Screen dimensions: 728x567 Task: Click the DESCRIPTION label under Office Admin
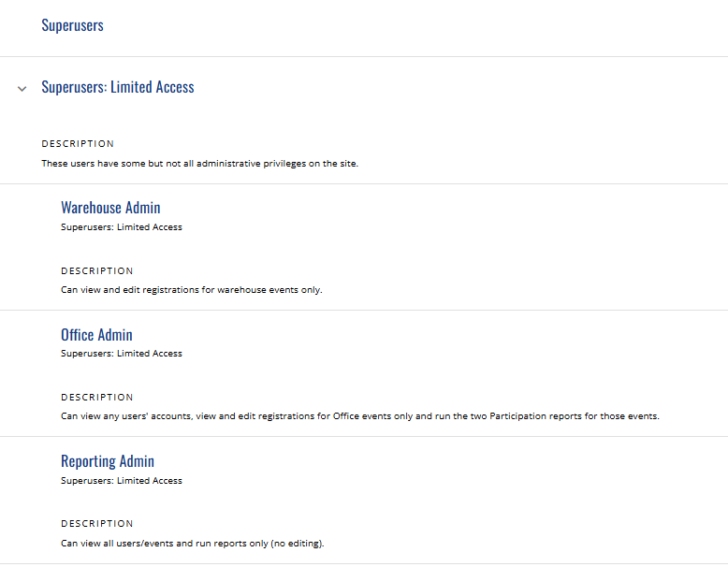97,397
